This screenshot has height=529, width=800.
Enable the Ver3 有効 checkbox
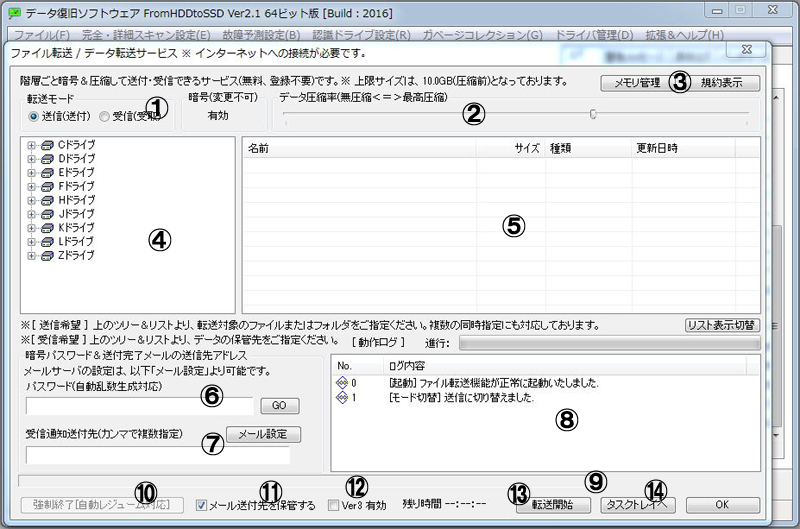click(333, 505)
